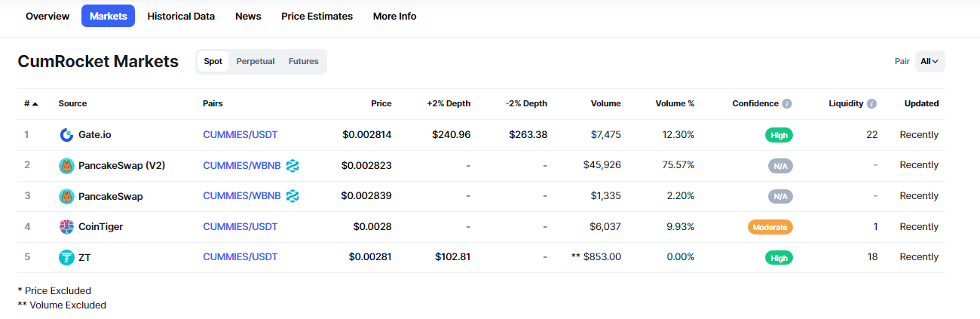
Task: Open CoinTiger CUMMIES/USDT pair link
Action: click(240, 226)
